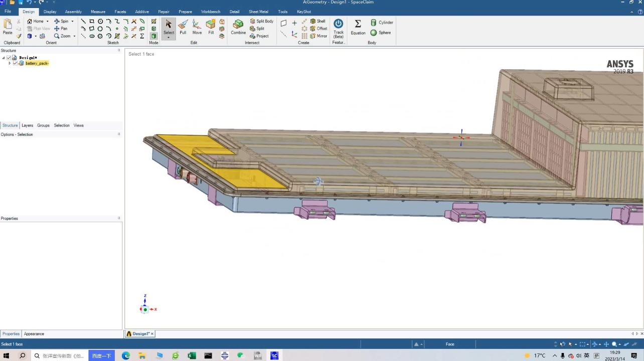
Task: Open the Spin dropdown arrow
Action: pos(72,22)
